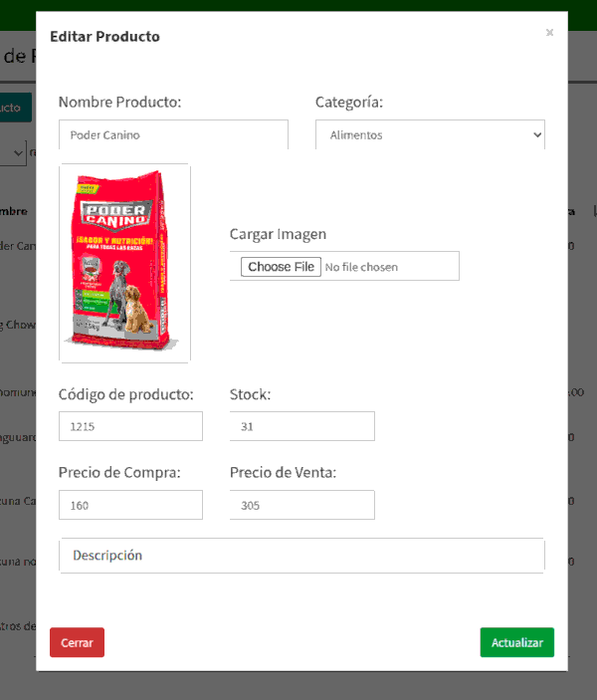
Task: Select the Stock input showing 31
Action: (301, 426)
